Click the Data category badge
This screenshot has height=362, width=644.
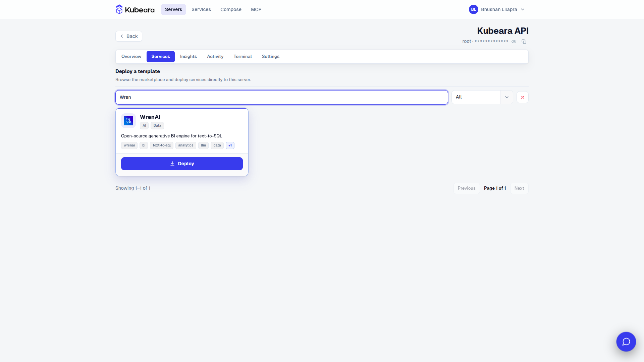pos(157,126)
